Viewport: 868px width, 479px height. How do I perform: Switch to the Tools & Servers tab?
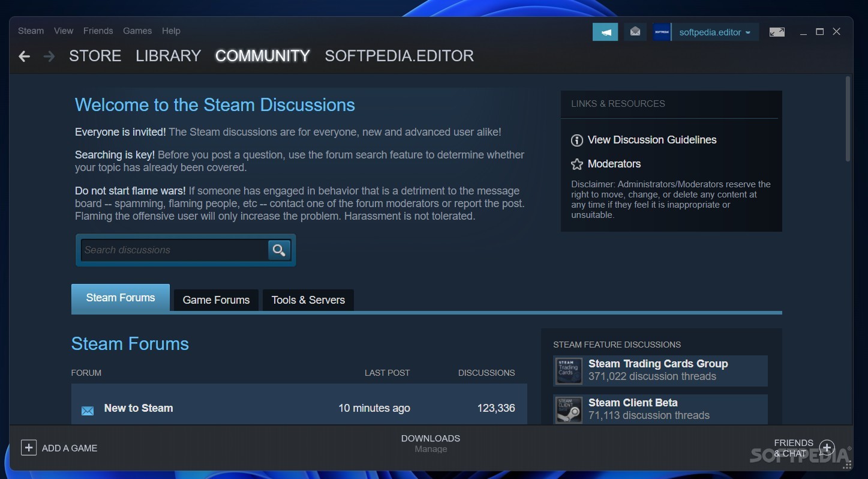[x=308, y=300]
